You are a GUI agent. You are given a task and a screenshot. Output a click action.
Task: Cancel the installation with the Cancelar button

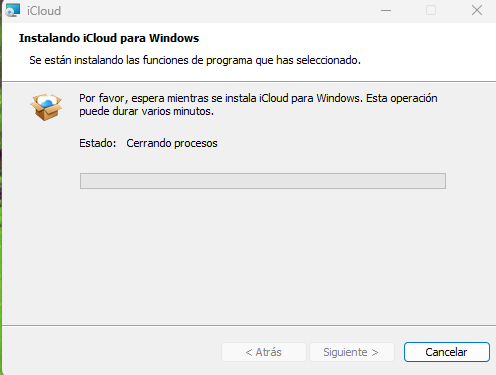(x=447, y=352)
